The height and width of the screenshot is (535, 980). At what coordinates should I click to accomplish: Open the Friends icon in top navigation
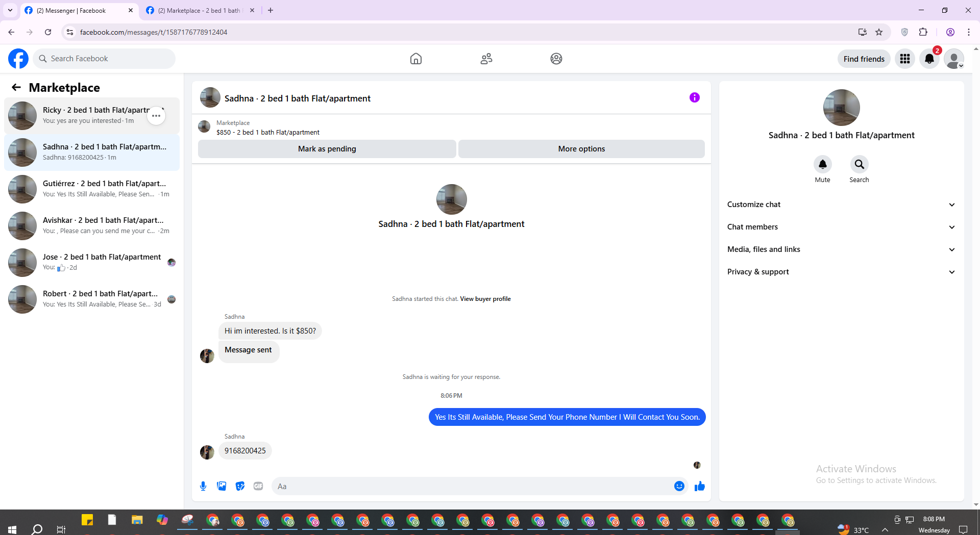click(486, 59)
